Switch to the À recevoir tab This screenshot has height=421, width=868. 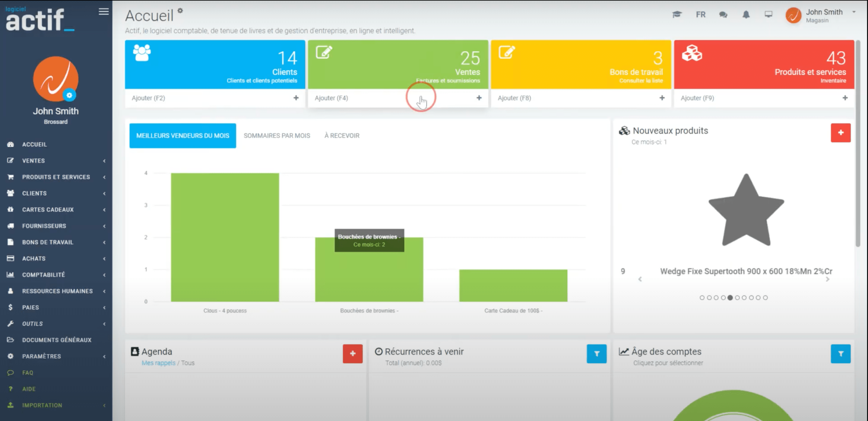[342, 136]
